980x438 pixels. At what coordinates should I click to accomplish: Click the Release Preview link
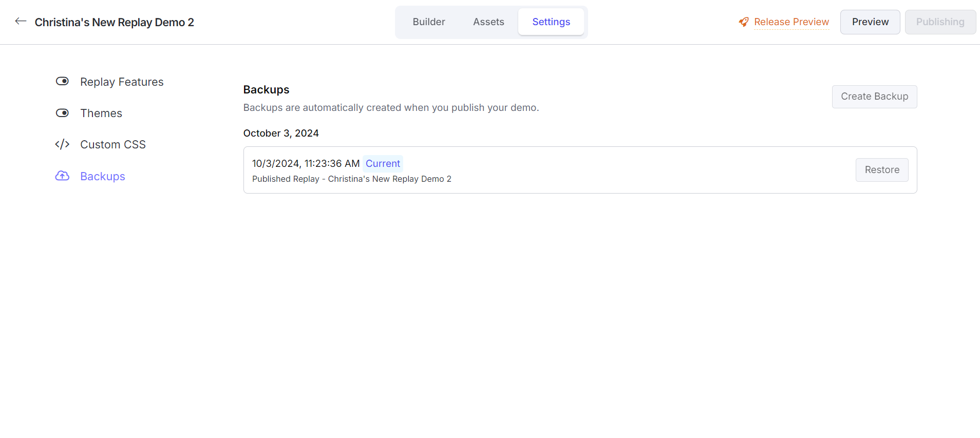(791, 22)
